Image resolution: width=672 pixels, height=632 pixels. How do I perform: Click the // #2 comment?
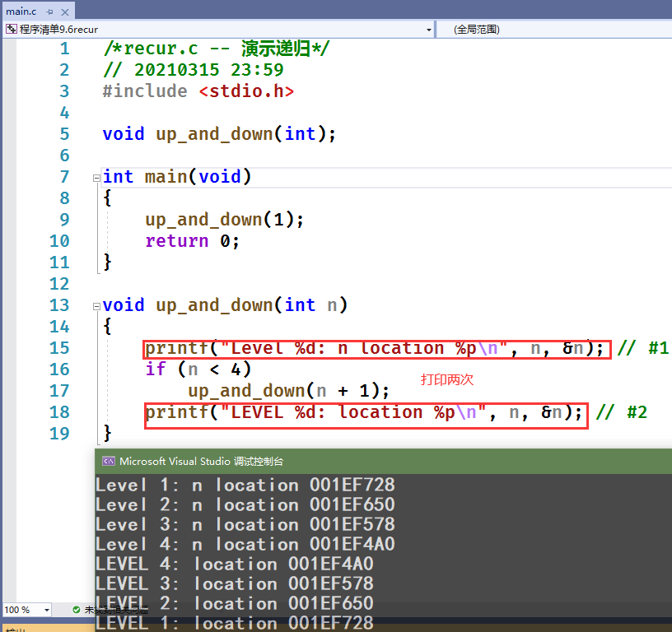(622, 412)
